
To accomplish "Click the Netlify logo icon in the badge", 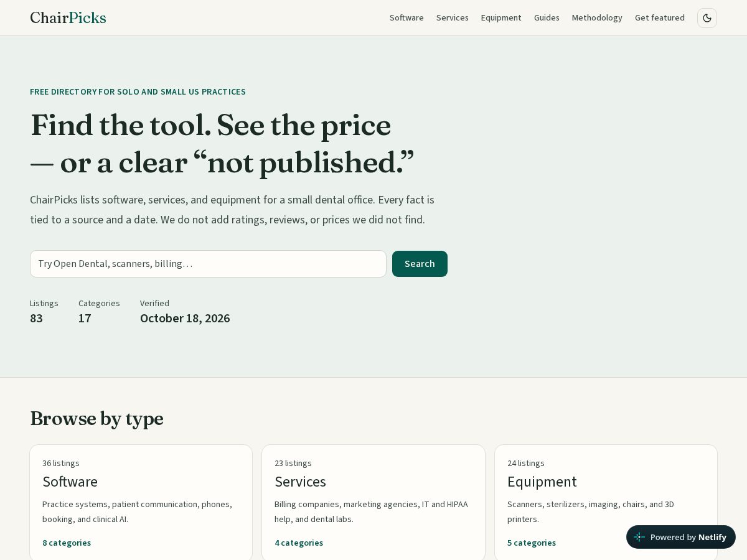I will point(639,537).
